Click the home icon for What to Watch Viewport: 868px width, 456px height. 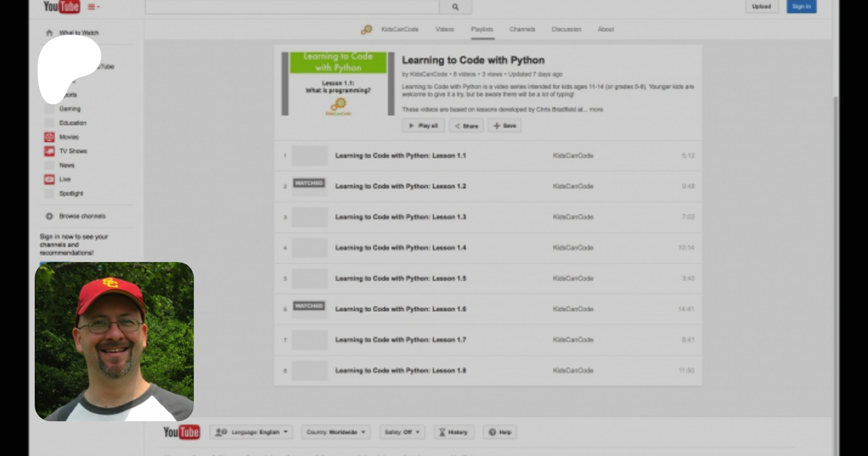(49, 33)
